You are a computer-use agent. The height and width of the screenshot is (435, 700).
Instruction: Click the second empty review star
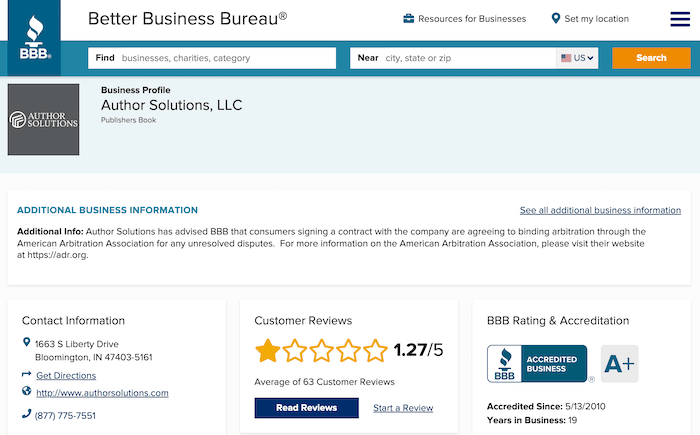coord(295,351)
